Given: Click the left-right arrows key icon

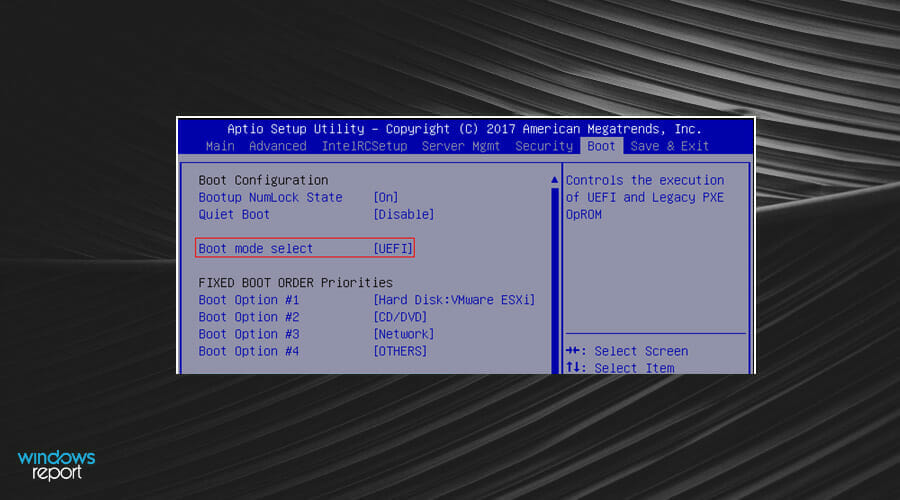Looking at the screenshot, I should tap(573, 351).
